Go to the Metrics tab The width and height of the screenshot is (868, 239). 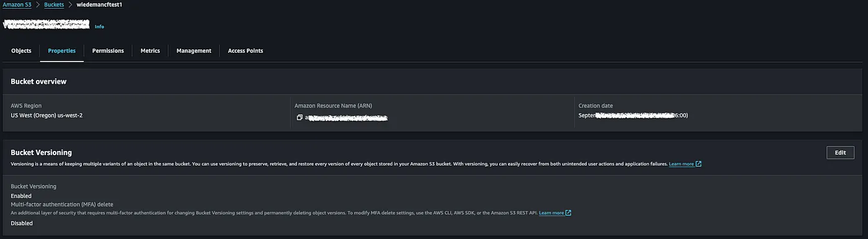[150, 51]
